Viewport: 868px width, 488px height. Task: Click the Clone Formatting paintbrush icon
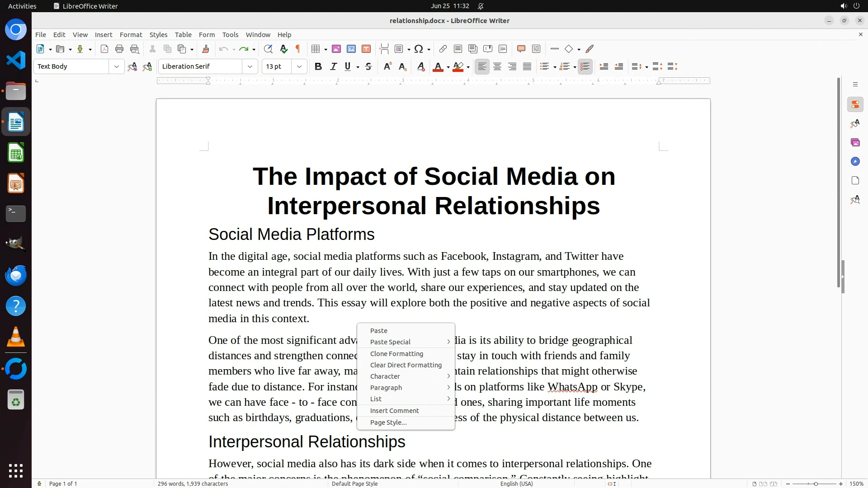206,49
